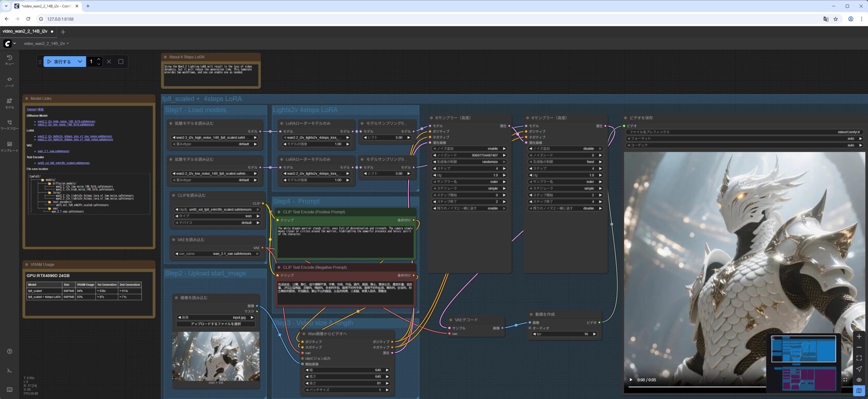Image resolution: width=868 pixels, height=399 pixels.
Task: Open the first KSampler サンプラー名 euler dropdown
Action: 470,182
